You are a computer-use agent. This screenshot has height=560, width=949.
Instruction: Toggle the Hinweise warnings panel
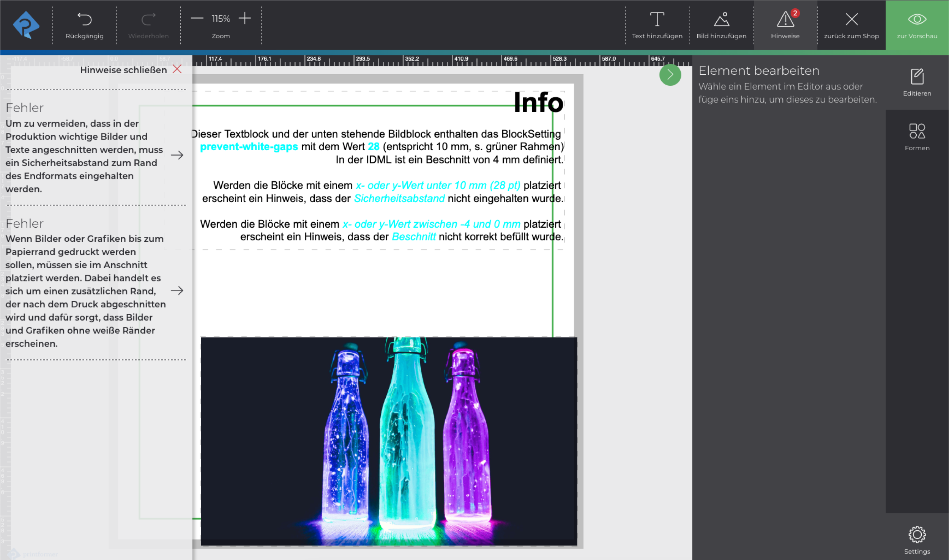pos(785,25)
